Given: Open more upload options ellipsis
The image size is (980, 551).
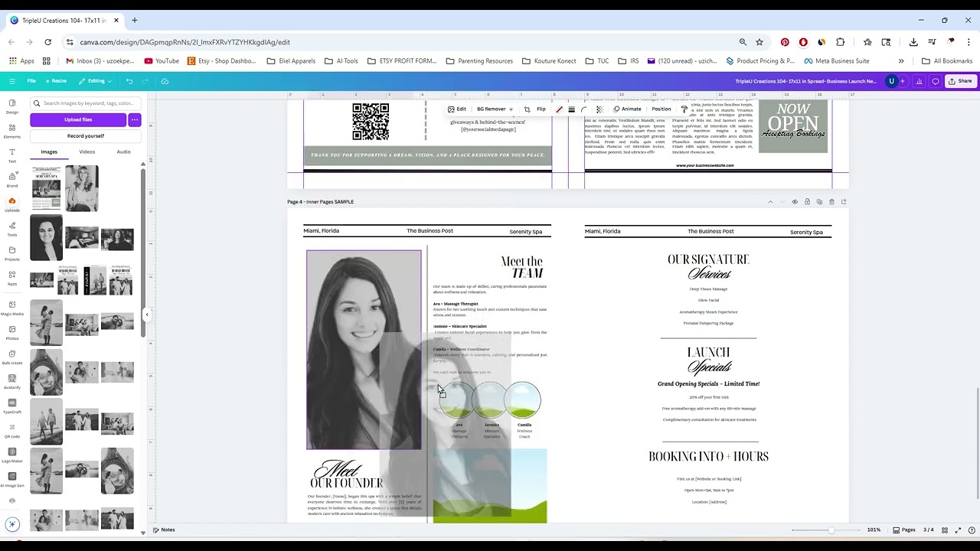Looking at the screenshot, I should point(135,119).
